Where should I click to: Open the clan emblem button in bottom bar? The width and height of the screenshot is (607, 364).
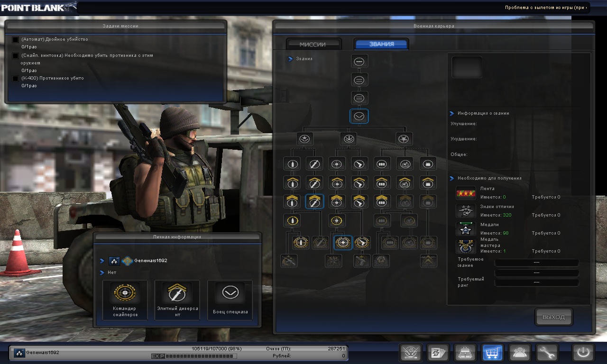[x=411, y=353]
